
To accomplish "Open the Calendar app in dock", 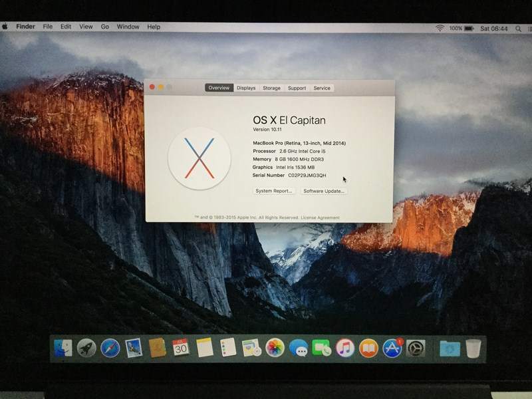I will click(180, 347).
